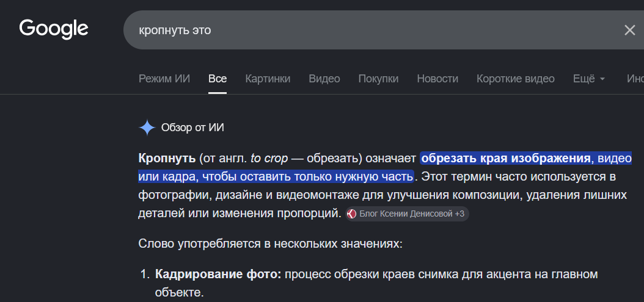Open the "Покупки" tab
This screenshot has width=644, height=302.
tap(378, 79)
